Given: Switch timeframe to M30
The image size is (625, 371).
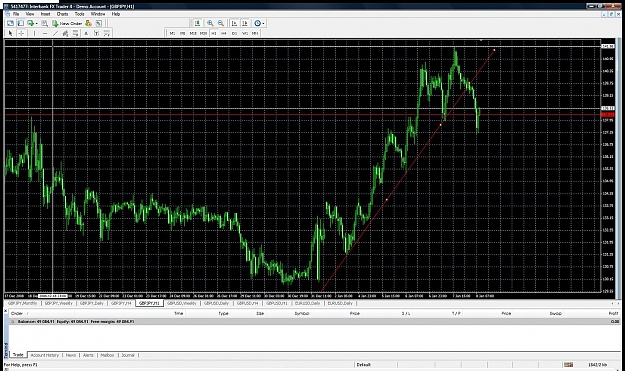Looking at the screenshot, I should pyautogui.click(x=203, y=33).
